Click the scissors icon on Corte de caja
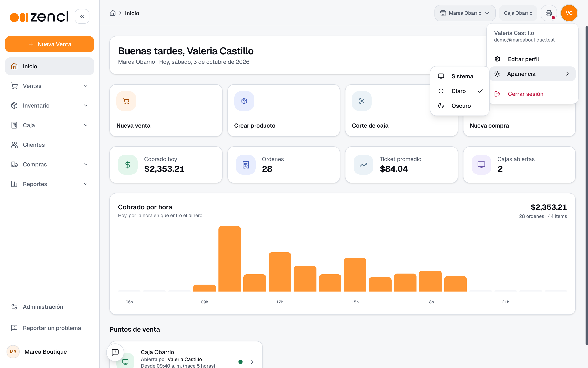The width and height of the screenshot is (588, 368). 362,101
